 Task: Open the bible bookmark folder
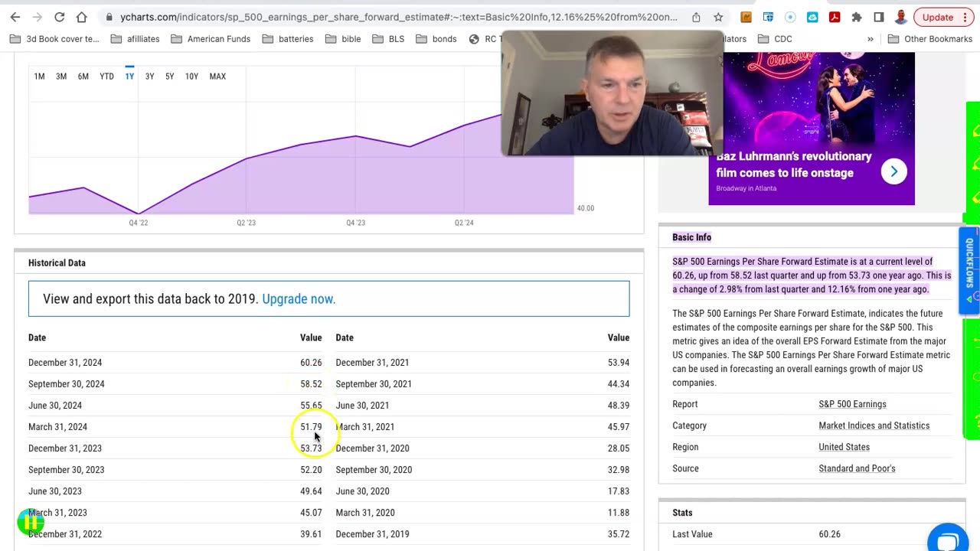[x=343, y=39]
